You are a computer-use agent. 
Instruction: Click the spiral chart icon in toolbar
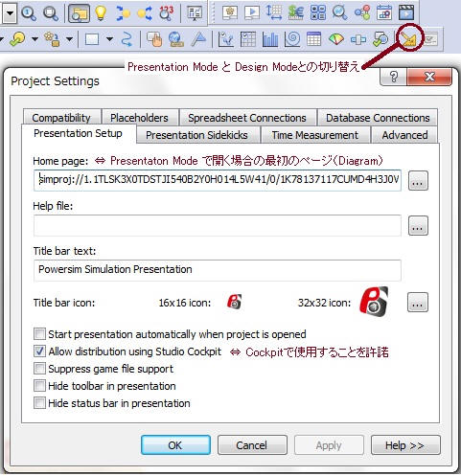(x=292, y=39)
